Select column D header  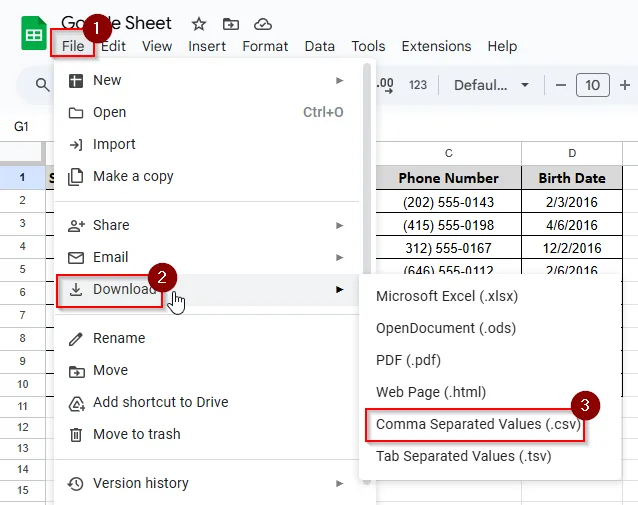[572, 153]
